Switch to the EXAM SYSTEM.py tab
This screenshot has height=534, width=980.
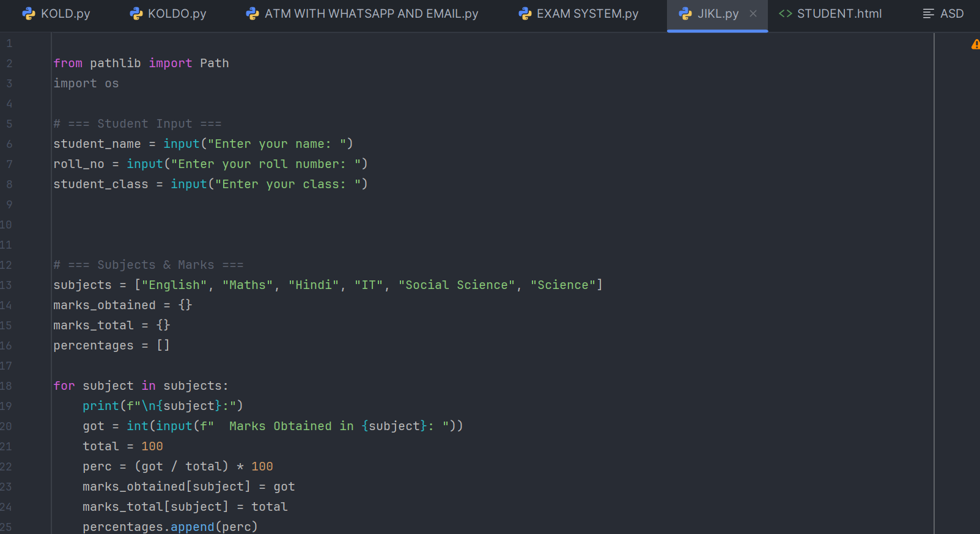[587, 13]
